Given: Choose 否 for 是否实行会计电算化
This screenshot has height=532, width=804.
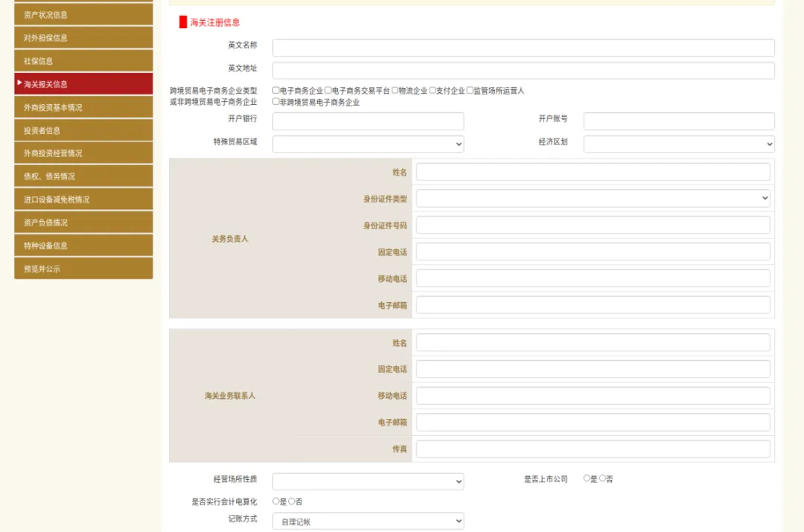Looking at the screenshot, I should (290, 501).
